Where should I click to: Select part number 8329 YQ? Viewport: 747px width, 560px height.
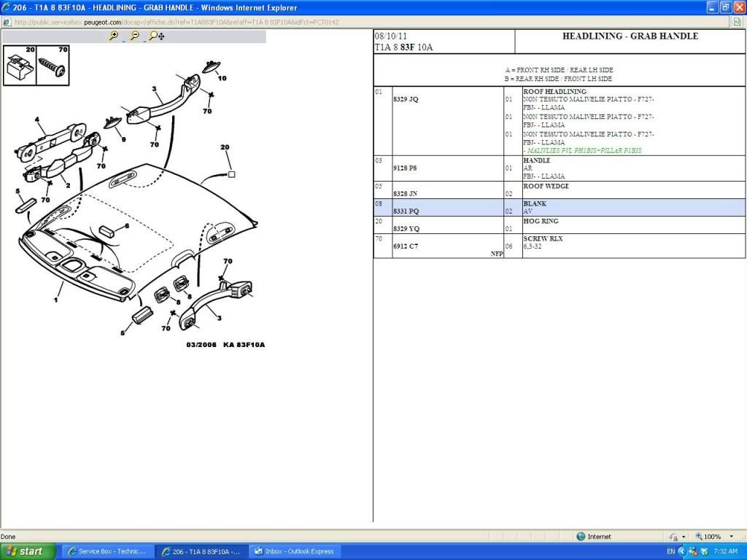406,228
